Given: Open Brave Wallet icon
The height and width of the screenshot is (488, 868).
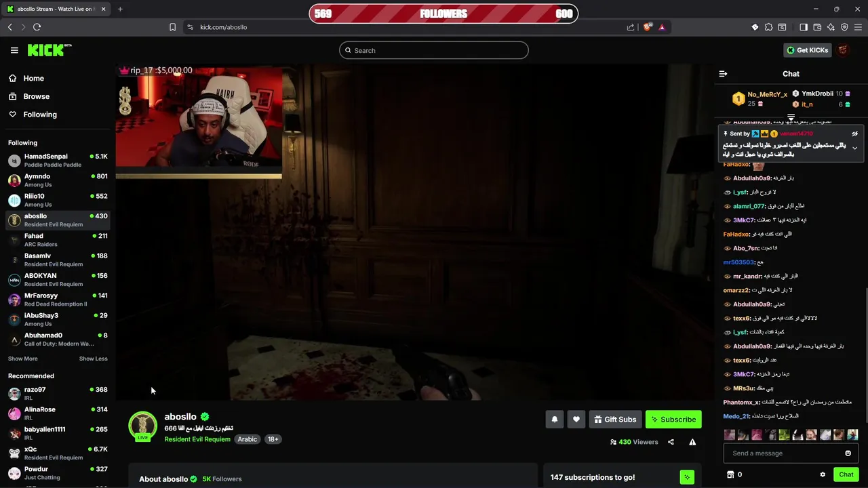Looking at the screenshot, I should pyautogui.click(x=817, y=27).
